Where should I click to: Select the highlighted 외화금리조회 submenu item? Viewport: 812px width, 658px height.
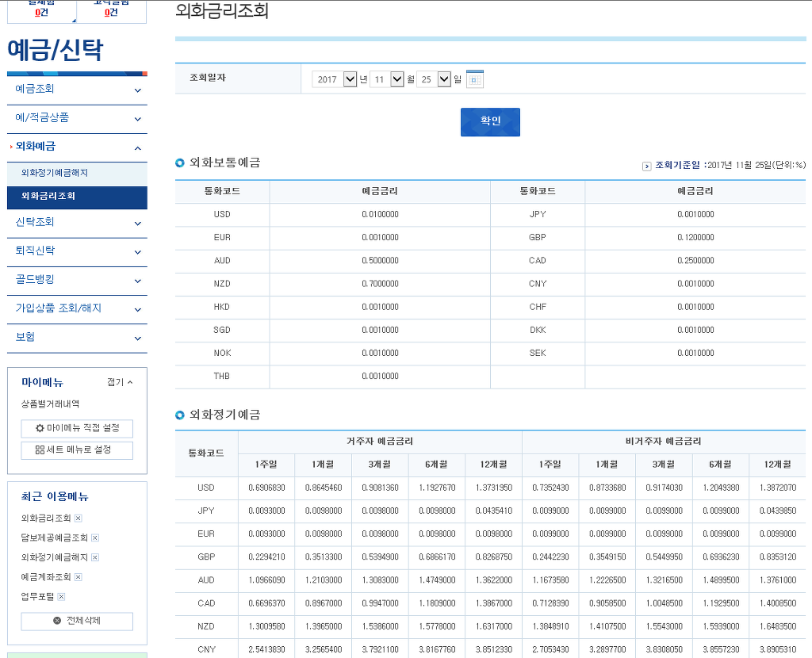tap(48, 196)
